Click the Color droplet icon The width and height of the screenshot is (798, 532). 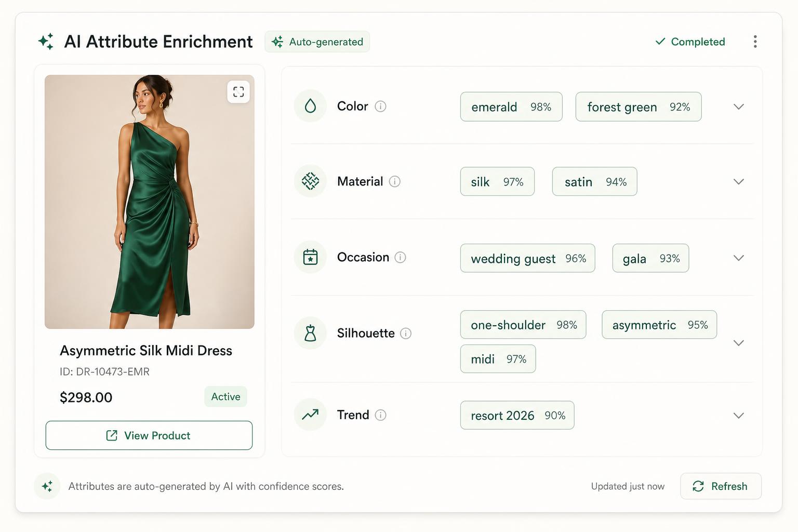click(310, 106)
